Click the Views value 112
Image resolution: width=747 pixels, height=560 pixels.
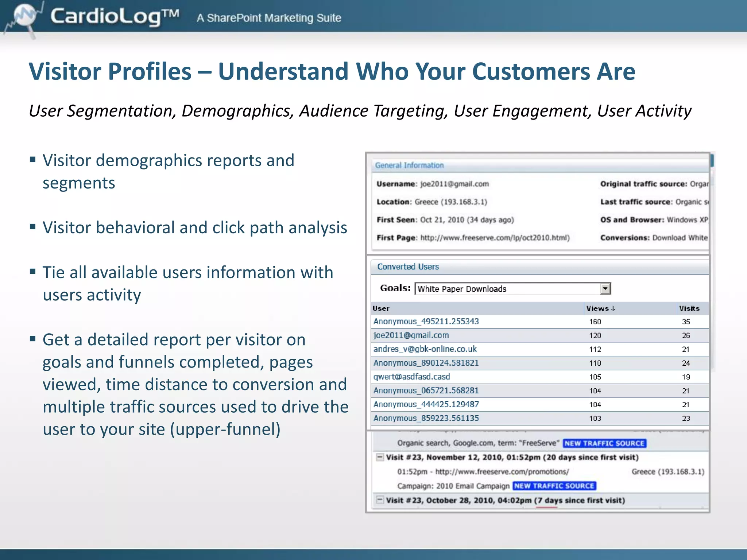coord(595,349)
